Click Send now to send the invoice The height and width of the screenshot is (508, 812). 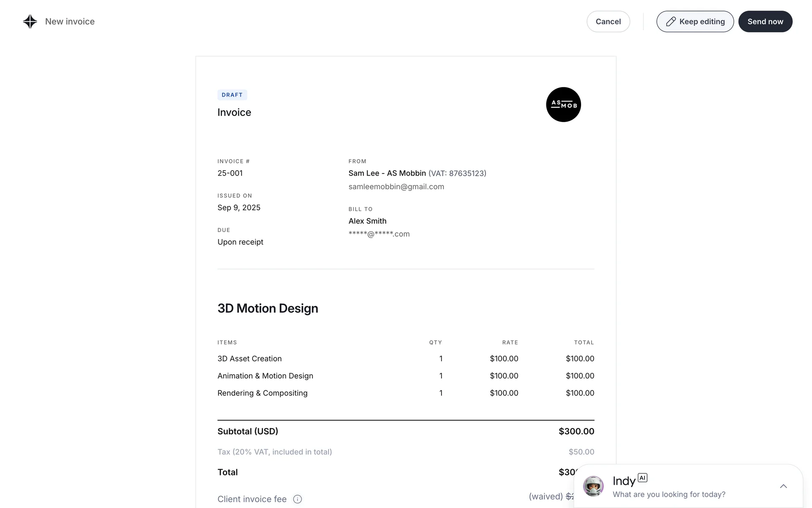pos(765,22)
